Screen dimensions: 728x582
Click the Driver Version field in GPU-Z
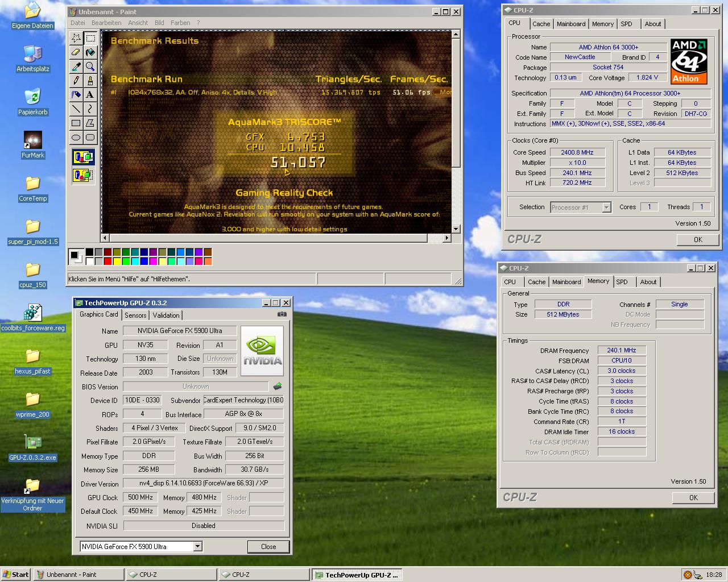click(x=204, y=484)
